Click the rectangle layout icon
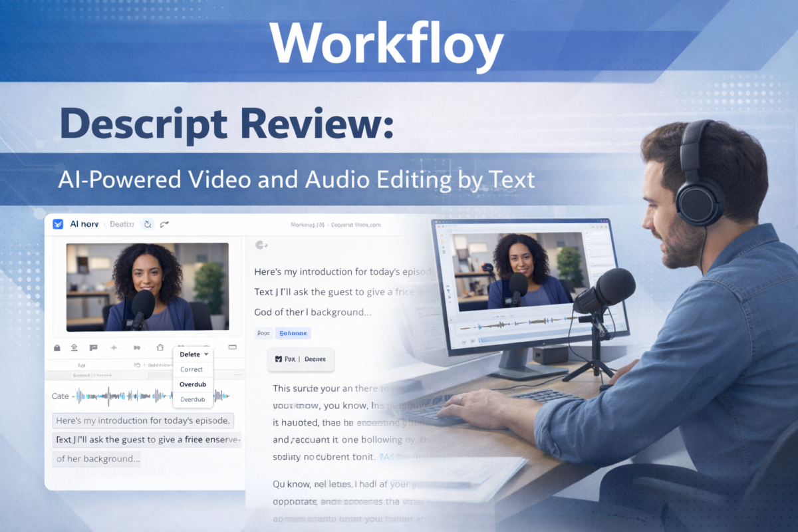This screenshot has width=798, height=532. 232,347
